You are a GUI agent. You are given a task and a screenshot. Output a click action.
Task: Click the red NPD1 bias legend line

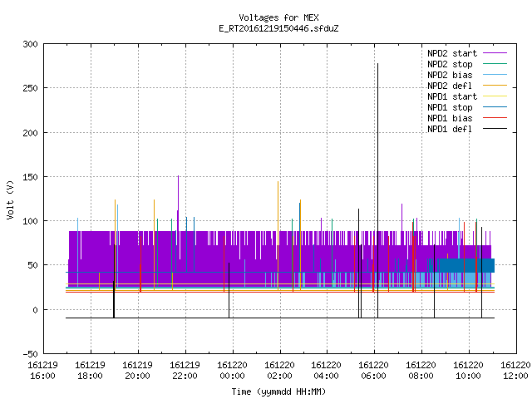click(495, 118)
